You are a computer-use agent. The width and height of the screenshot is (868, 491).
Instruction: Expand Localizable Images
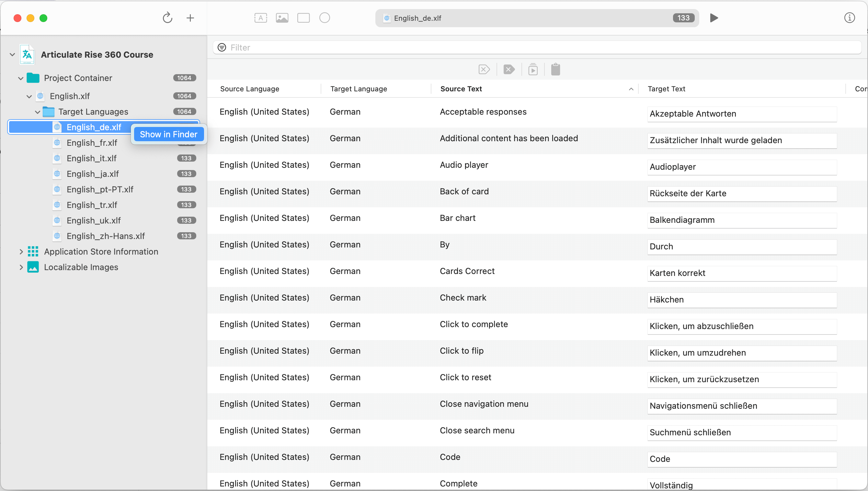click(21, 267)
